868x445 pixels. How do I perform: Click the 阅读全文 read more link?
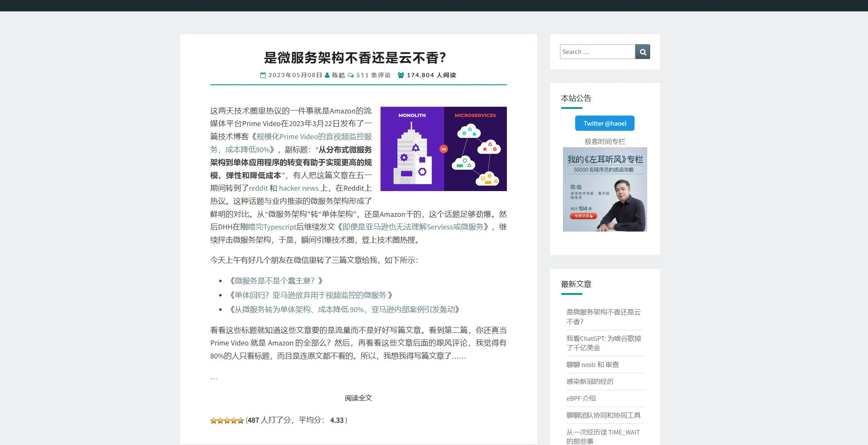(358, 398)
